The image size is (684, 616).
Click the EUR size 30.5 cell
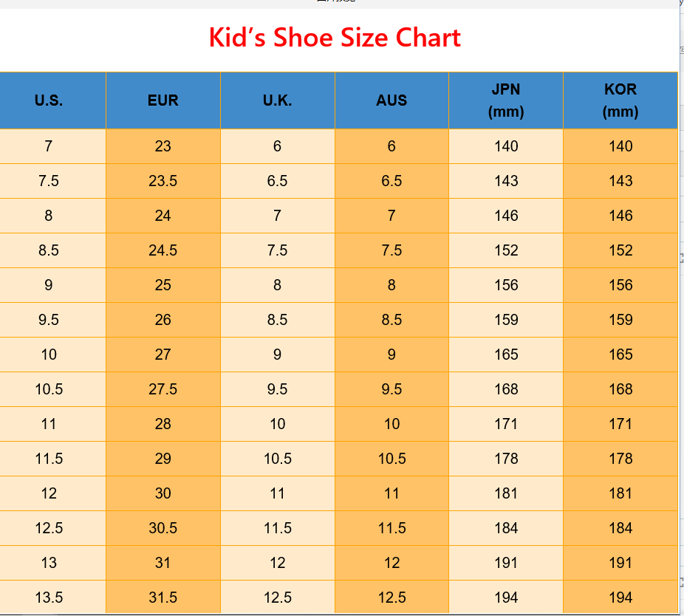click(x=163, y=528)
